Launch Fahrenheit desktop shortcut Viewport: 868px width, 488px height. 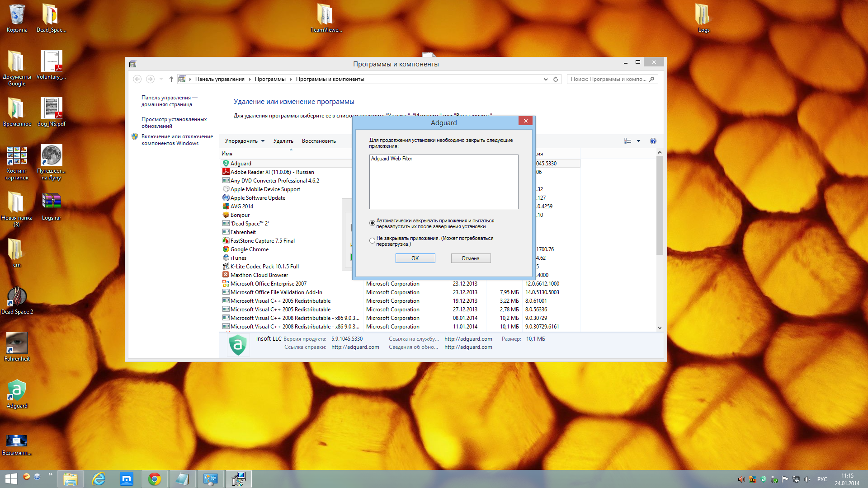[x=17, y=347]
